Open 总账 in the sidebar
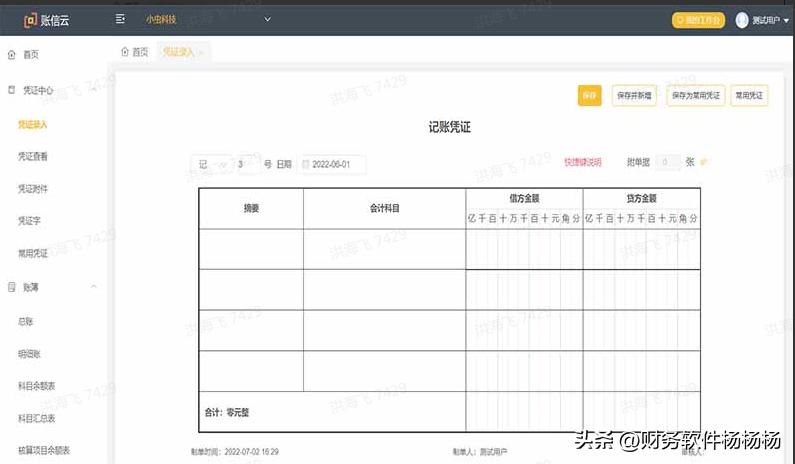The image size is (795, 464). click(25, 322)
